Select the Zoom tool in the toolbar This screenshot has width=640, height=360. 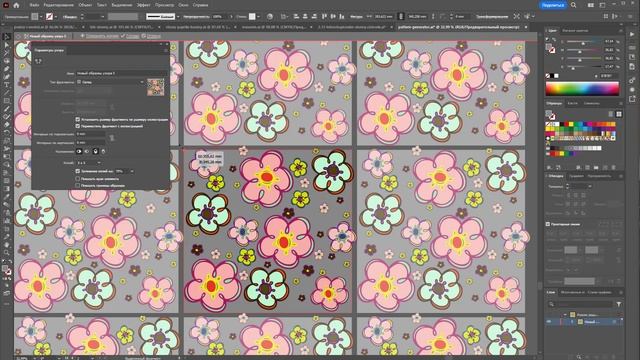click(7, 253)
